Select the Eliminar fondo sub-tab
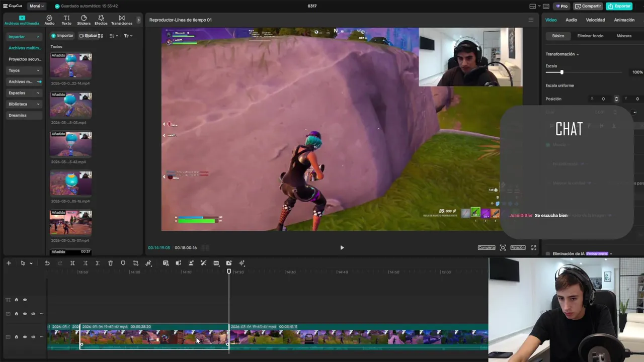The height and width of the screenshot is (362, 644). point(590,36)
